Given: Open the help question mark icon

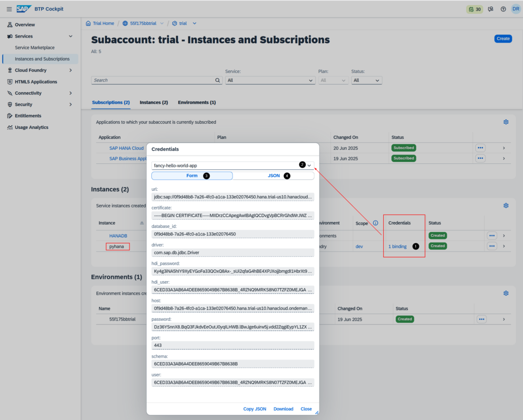Looking at the screenshot, I should click(503, 9).
